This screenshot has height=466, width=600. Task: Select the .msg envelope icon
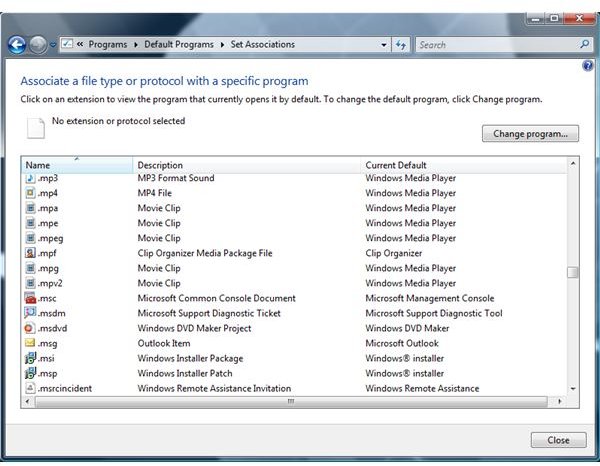(x=30, y=343)
